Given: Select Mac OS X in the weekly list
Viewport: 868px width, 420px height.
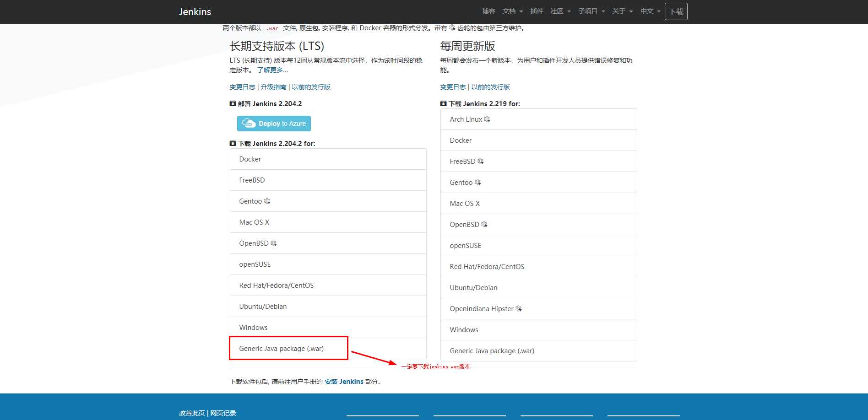Looking at the screenshot, I should coord(538,204).
